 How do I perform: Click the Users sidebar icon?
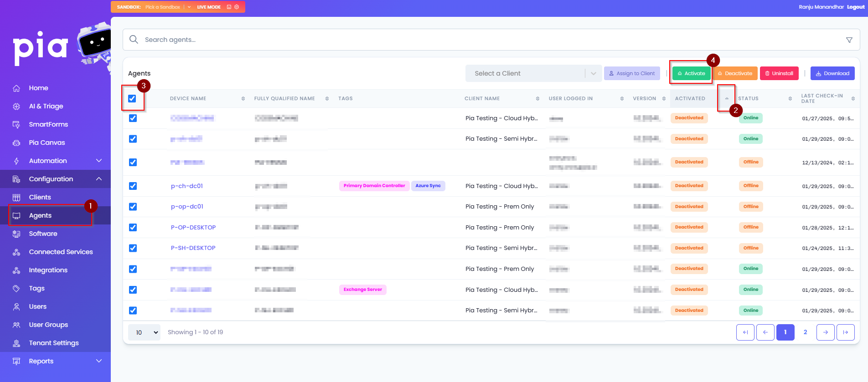(x=16, y=307)
